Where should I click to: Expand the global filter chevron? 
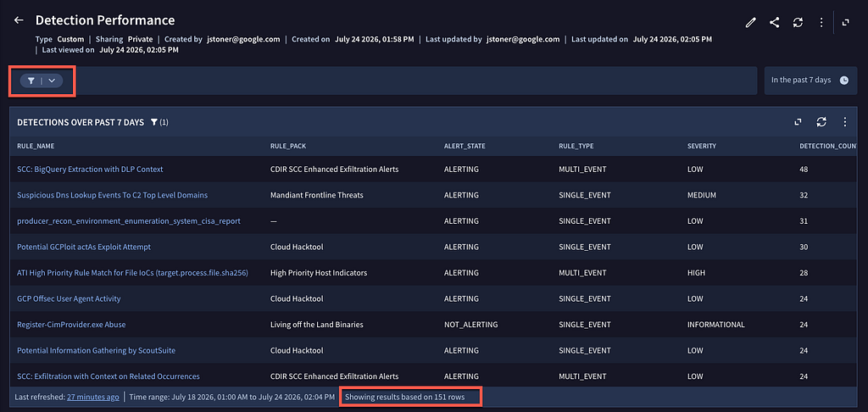[x=52, y=81]
